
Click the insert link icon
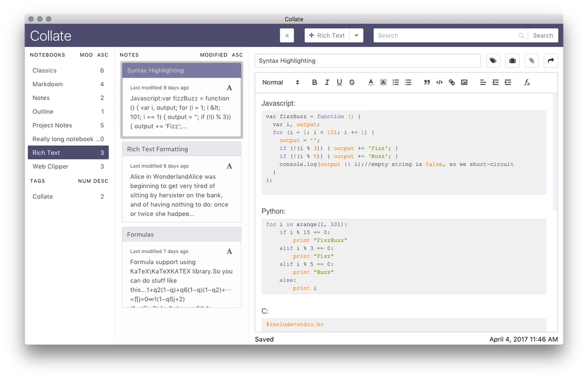pyautogui.click(x=452, y=82)
